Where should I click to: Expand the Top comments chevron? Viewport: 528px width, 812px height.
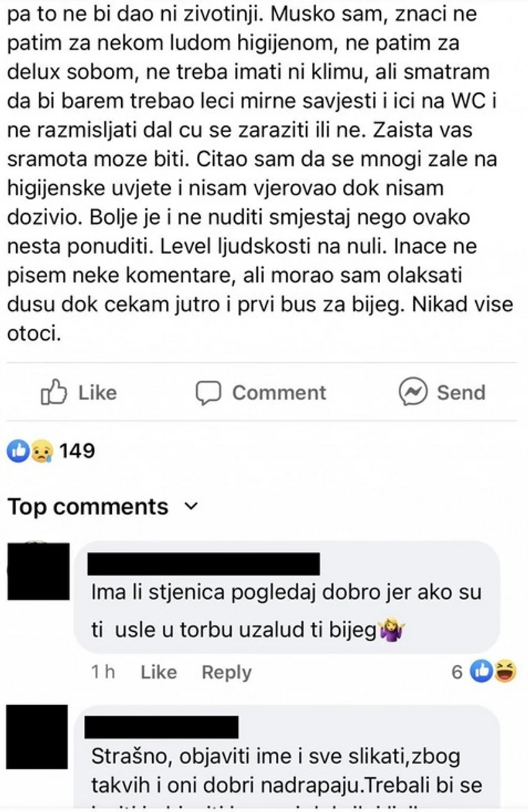tap(192, 506)
